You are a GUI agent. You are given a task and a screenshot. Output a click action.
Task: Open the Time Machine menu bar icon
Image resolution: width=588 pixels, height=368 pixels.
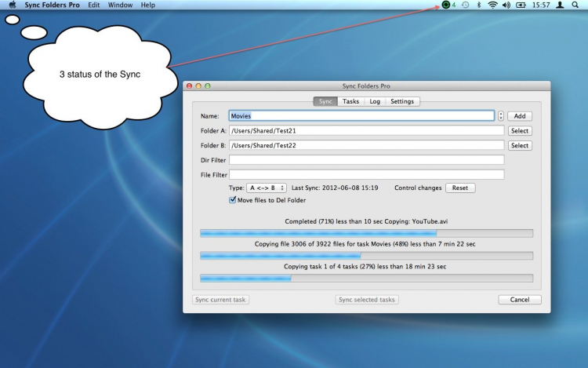[x=466, y=5]
